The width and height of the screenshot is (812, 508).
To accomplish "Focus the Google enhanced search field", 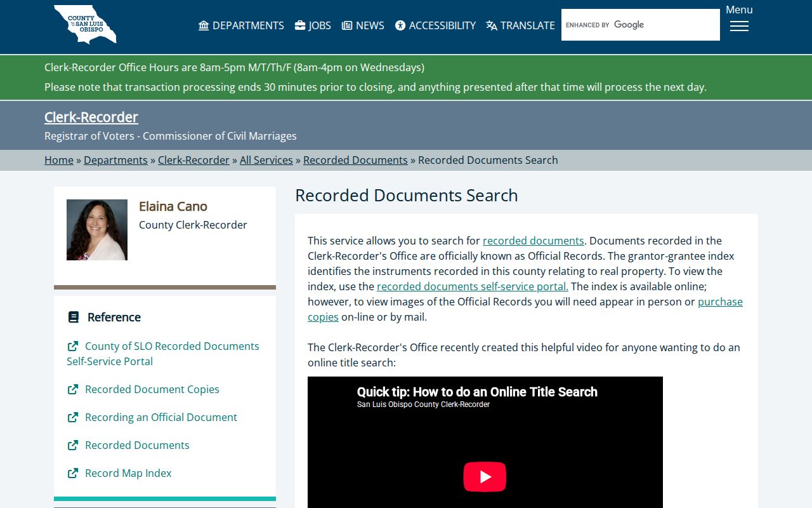I will point(641,25).
